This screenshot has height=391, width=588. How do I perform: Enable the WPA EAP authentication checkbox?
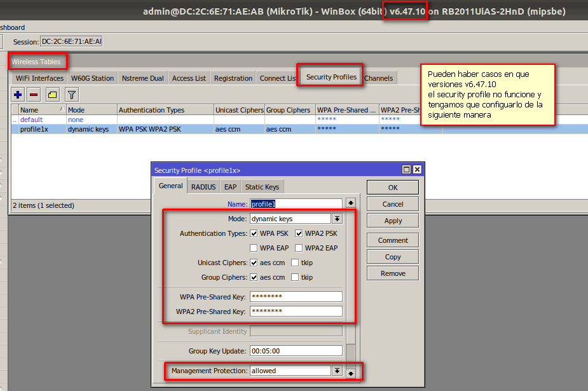tap(253, 248)
